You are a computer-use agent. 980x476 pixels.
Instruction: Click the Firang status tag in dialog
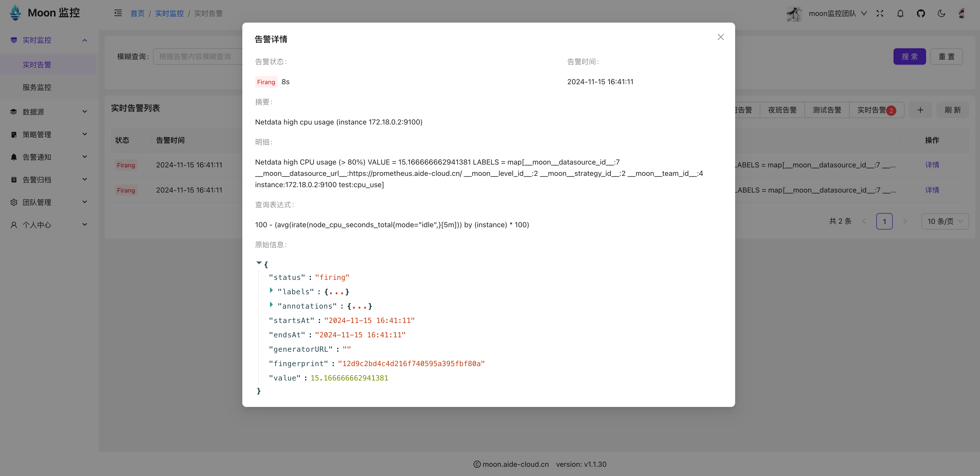tap(266, 82)
